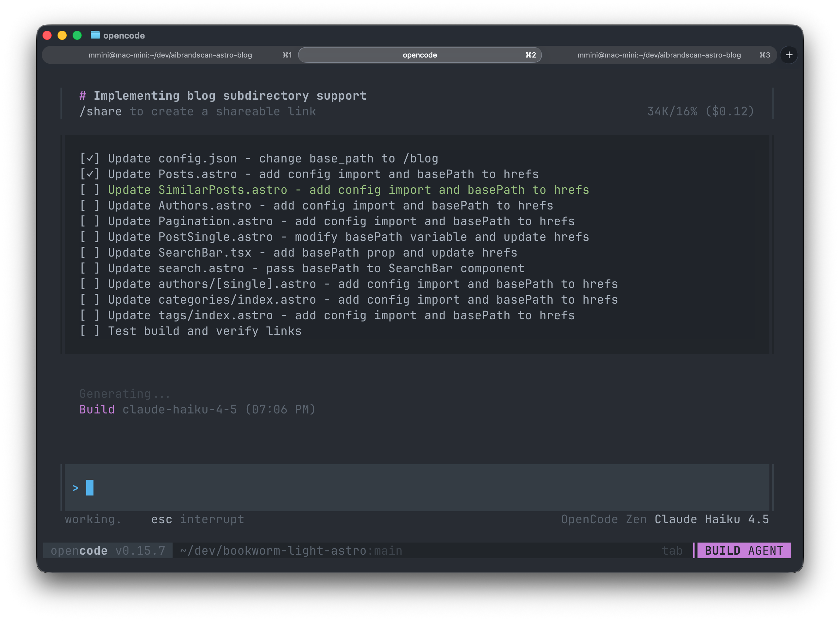The height and width of the screenshot is (621, 840).
Task: Click the green fullscreen window button
Action: [x=77, y=35]
